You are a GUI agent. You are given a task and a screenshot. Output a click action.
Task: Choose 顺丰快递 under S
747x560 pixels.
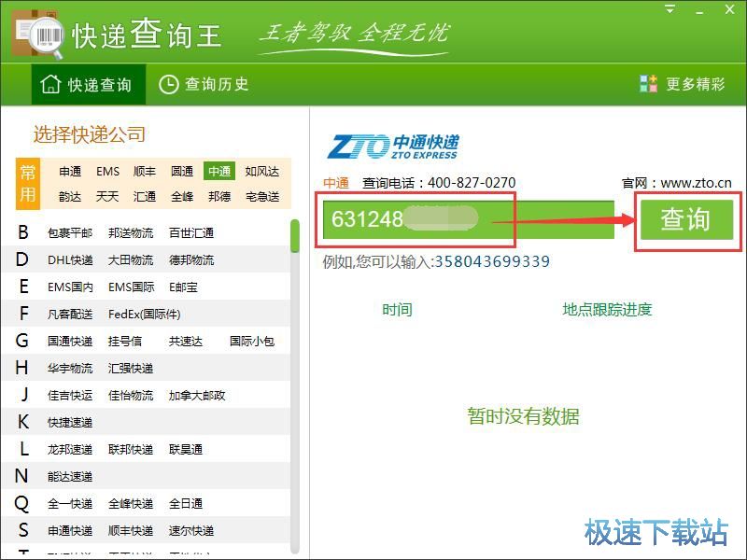131,531
